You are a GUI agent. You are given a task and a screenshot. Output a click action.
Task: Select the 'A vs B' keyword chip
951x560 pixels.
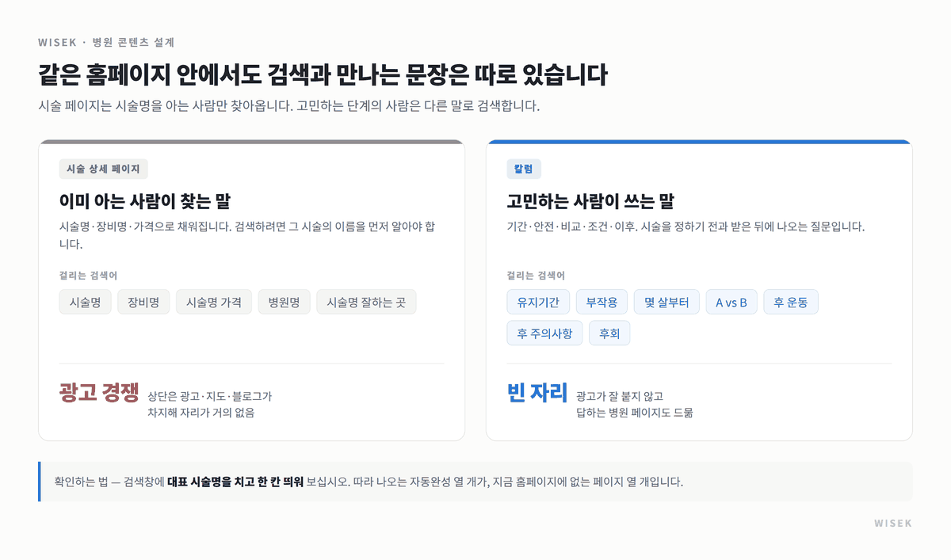point(731,302)
